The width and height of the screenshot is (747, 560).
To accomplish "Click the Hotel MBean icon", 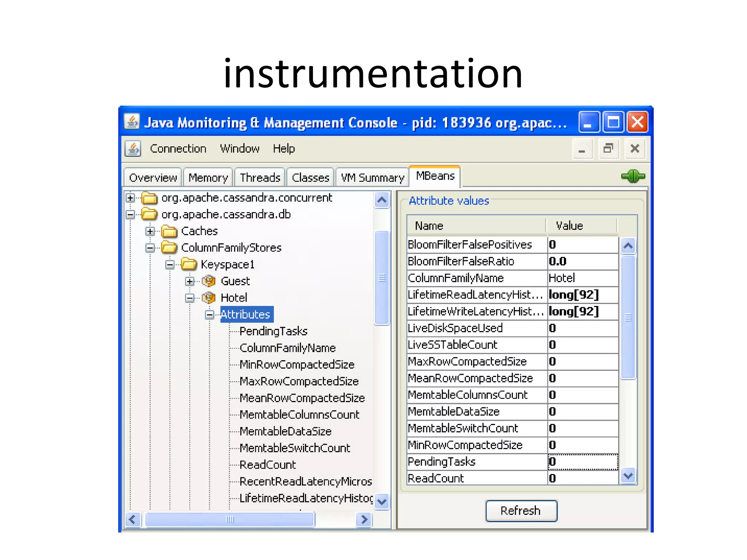I will pos(209,298).
